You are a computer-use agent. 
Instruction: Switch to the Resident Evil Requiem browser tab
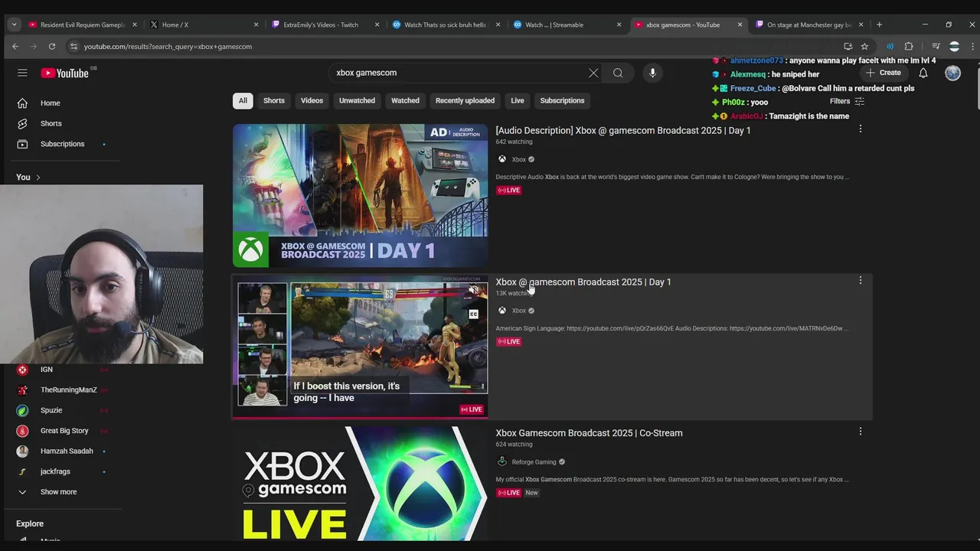(x=83, y=24)
